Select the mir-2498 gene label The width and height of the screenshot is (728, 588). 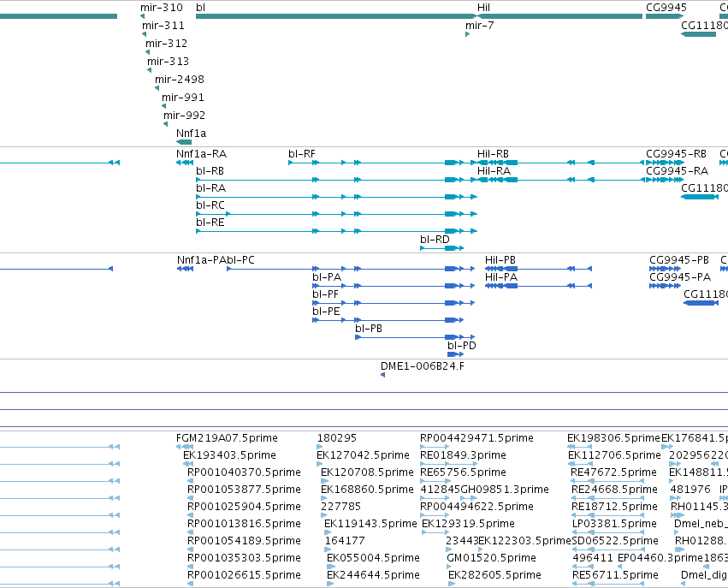180,80
